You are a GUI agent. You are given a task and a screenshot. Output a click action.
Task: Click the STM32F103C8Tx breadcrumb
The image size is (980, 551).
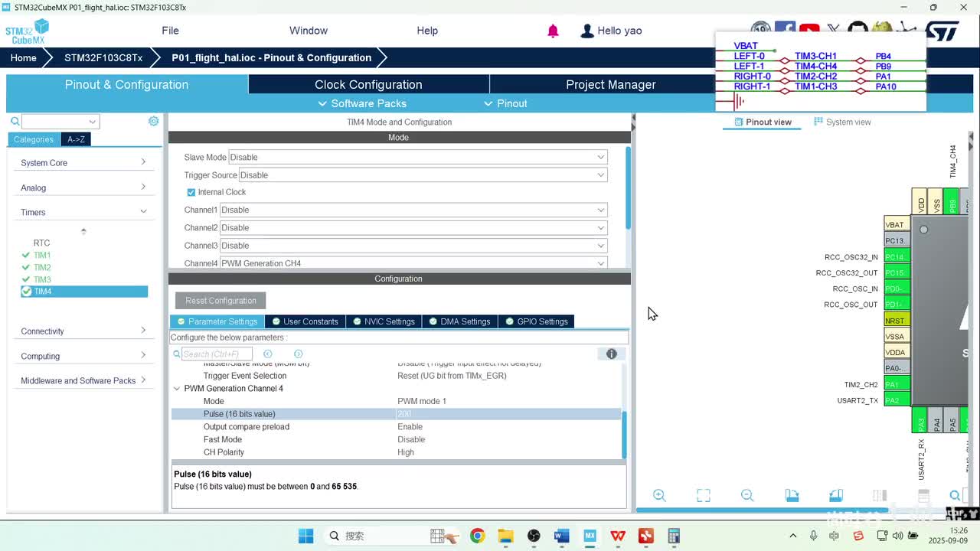(x=103, y=57)
